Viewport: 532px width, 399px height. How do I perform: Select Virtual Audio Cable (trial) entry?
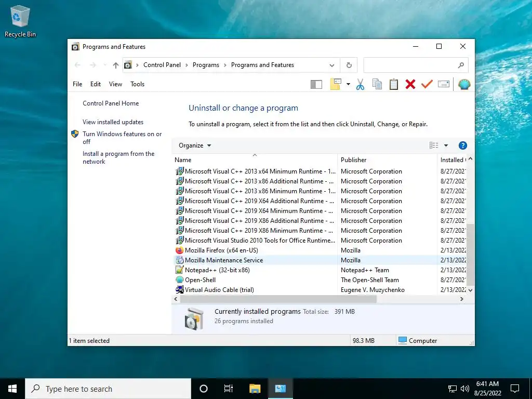(x=219, y=290)
